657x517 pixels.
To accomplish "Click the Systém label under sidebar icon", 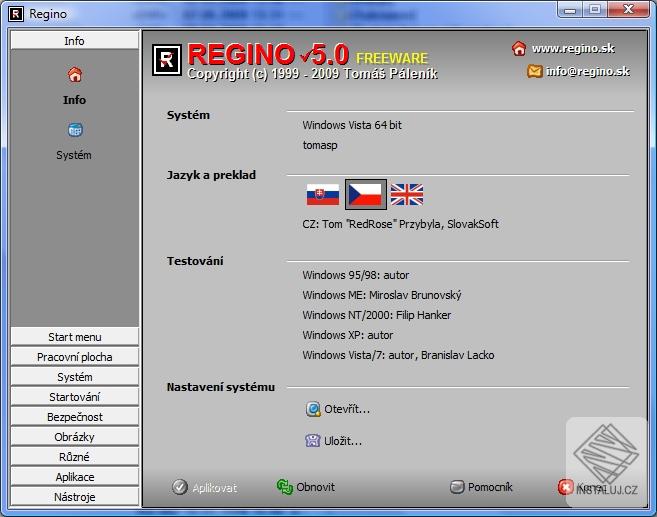I will click(x=74, y=155).
